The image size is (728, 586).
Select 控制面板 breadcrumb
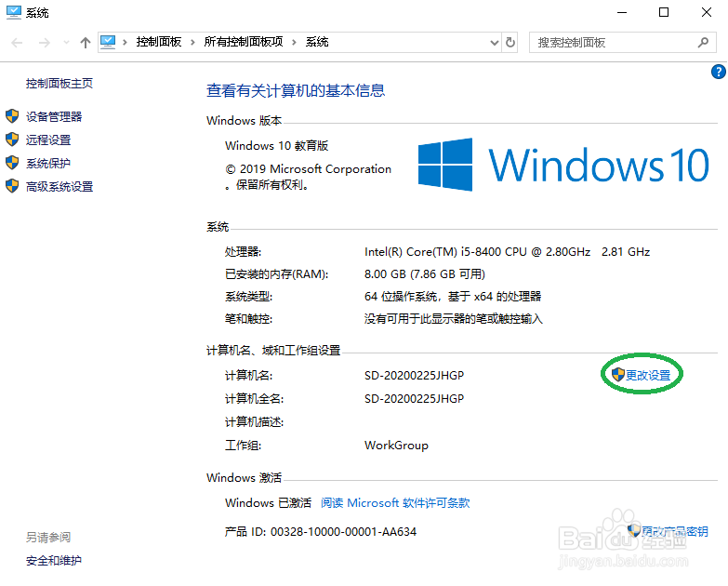pos(158,42)
